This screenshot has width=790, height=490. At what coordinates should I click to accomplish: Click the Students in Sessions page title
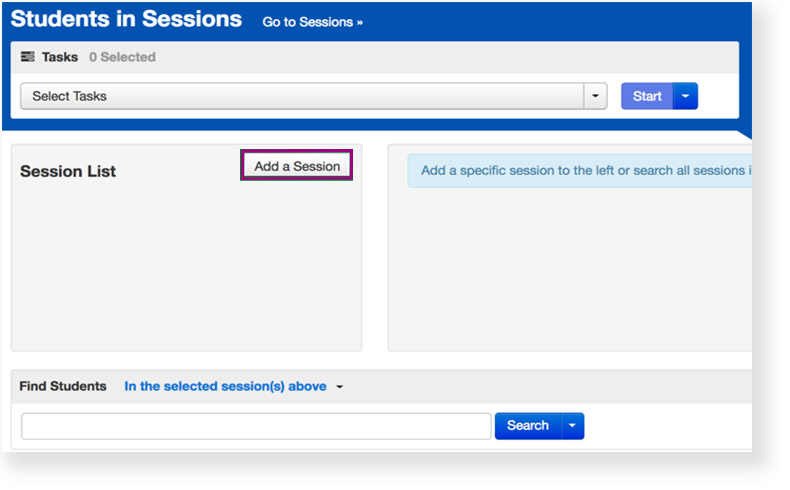[126, 19]
